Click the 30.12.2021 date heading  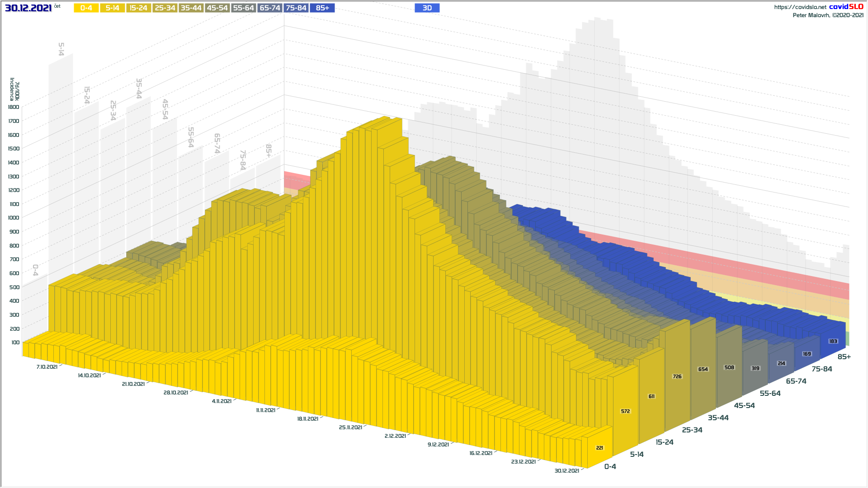[x=28, y=8]
